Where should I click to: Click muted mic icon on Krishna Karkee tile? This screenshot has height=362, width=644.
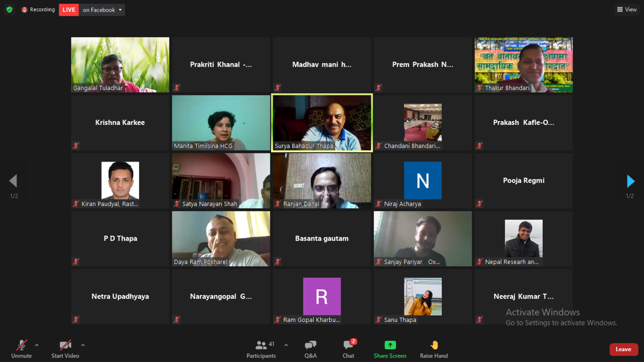(76, 146)
